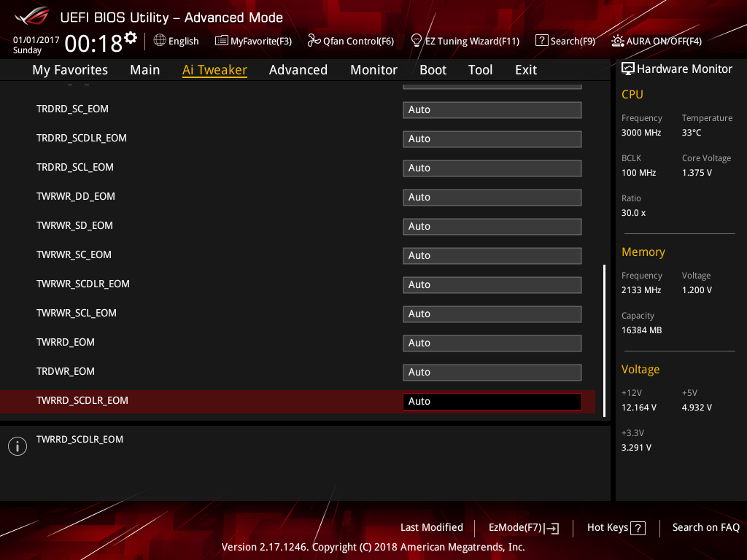Open Qfan Control(F6)

351,41
